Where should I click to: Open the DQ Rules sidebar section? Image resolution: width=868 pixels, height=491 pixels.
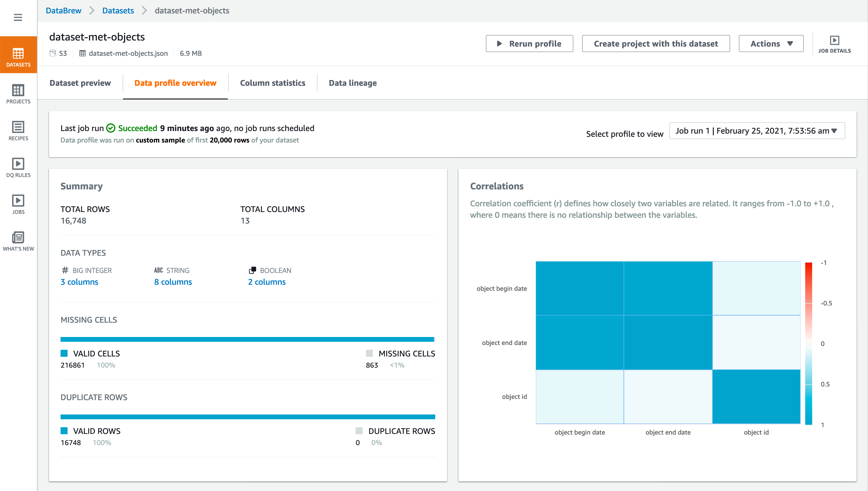coord(18,169)
